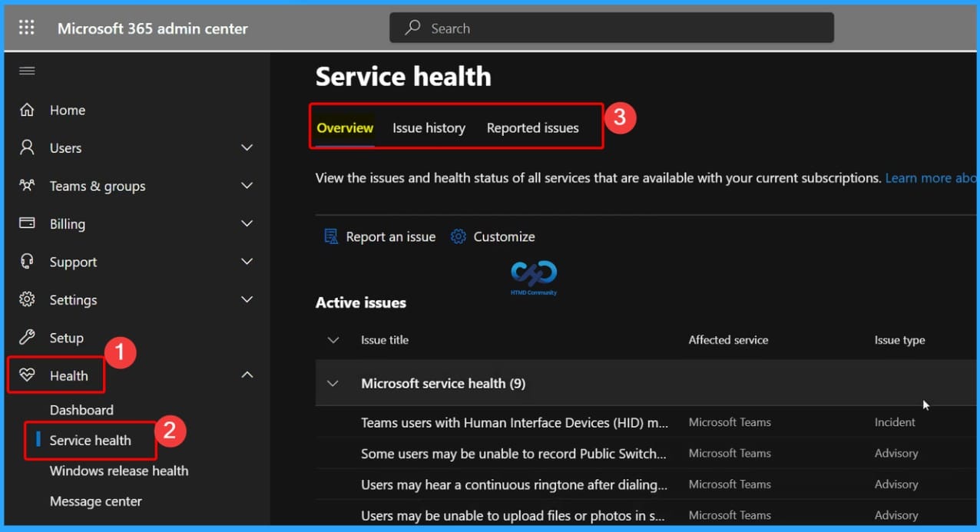
Task: Collapse all issues via header chevron
Action: tap(333, 340)
